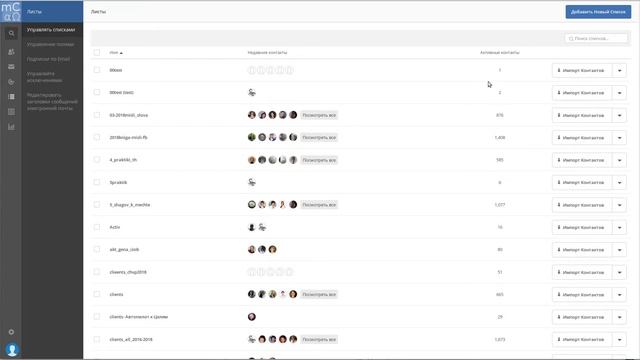Viewport: 640px width, 360px height.
Task: Open the dropdown arrow in the row with 80 contacts
Action: pos(620,250)
